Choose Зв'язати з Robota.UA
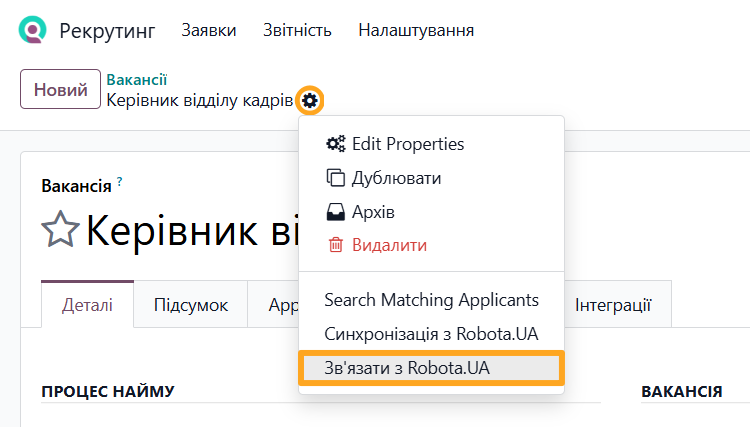The height and width of the screenshot is (427, 750). point(431,368)
